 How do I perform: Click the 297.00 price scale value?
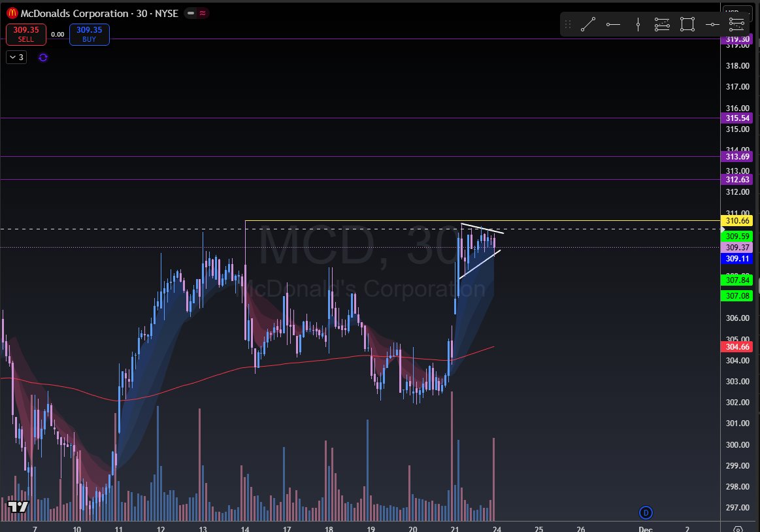737,508
